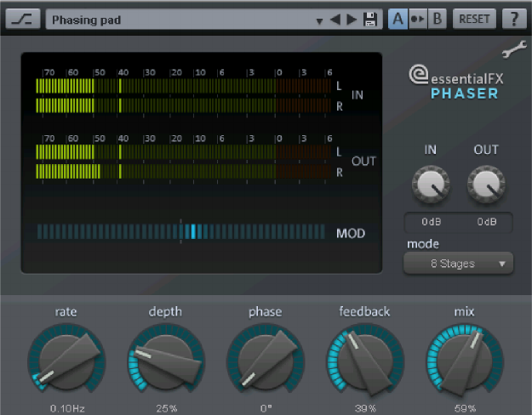Viewport: 532px width, 415px height.
Task: Click the depth knob
Action: [x=166, y=361]
